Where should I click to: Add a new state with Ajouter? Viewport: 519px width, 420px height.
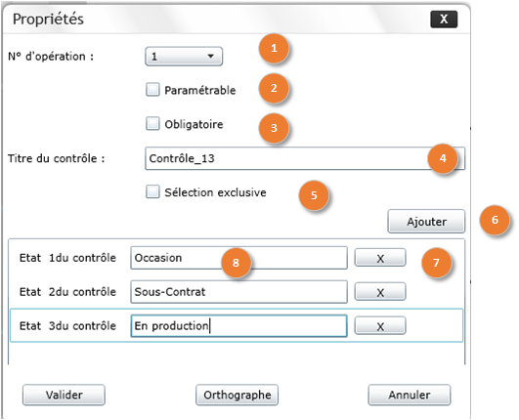click(426, 222)
